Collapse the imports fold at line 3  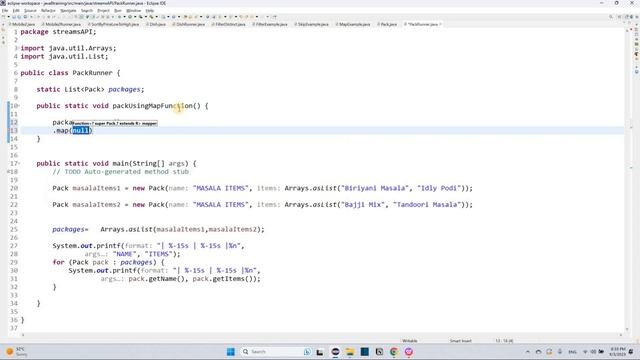(x=19, y=48)
